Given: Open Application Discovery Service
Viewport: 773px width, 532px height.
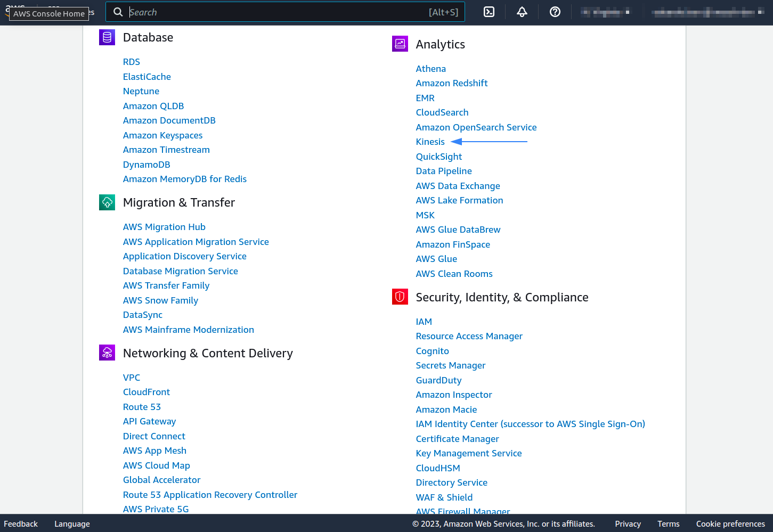Looking at the screenshot, I should tap(185, 256).
